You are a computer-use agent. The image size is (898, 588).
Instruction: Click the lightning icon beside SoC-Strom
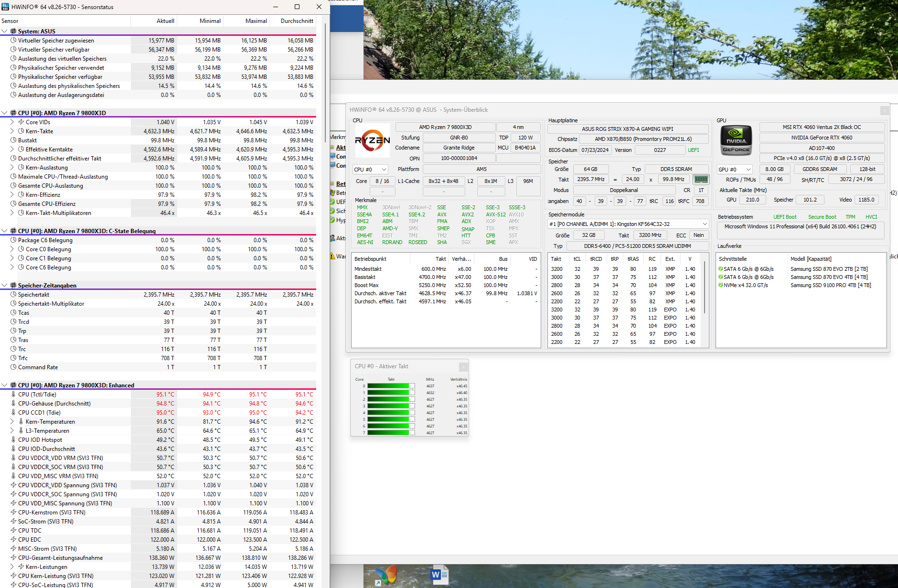pyautogui.click(x=14, y=522)
